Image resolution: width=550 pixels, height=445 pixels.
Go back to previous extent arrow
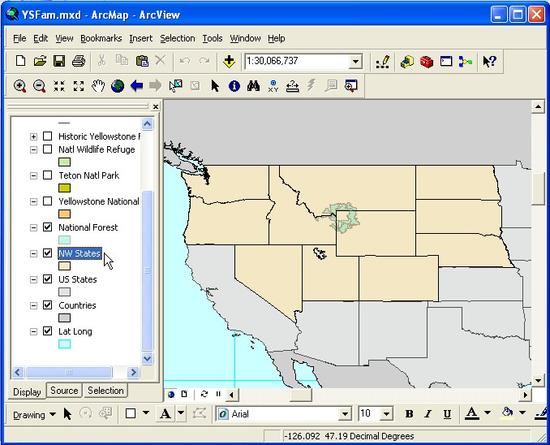click(136, 86)
